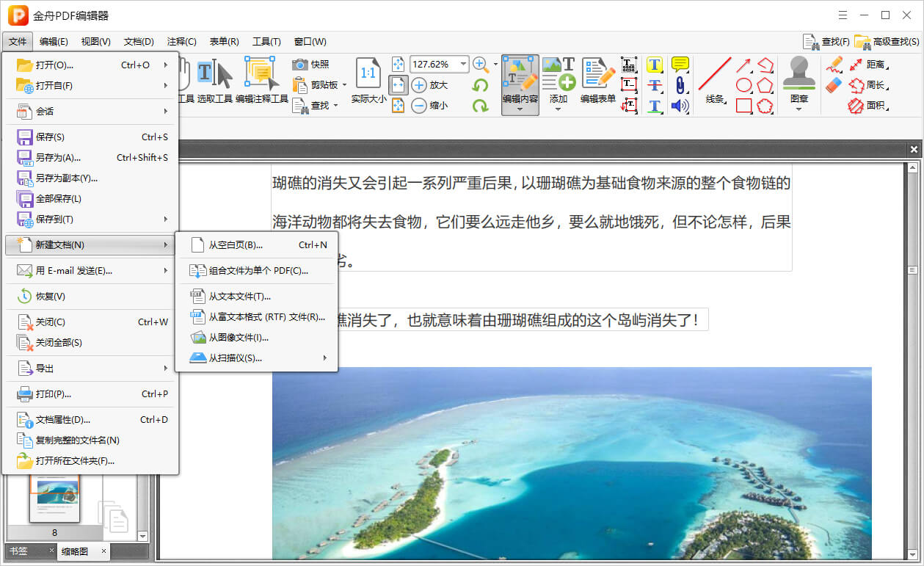Click the page 8 thumbnail
Viewport: 924px width, 566px height.
54,499
